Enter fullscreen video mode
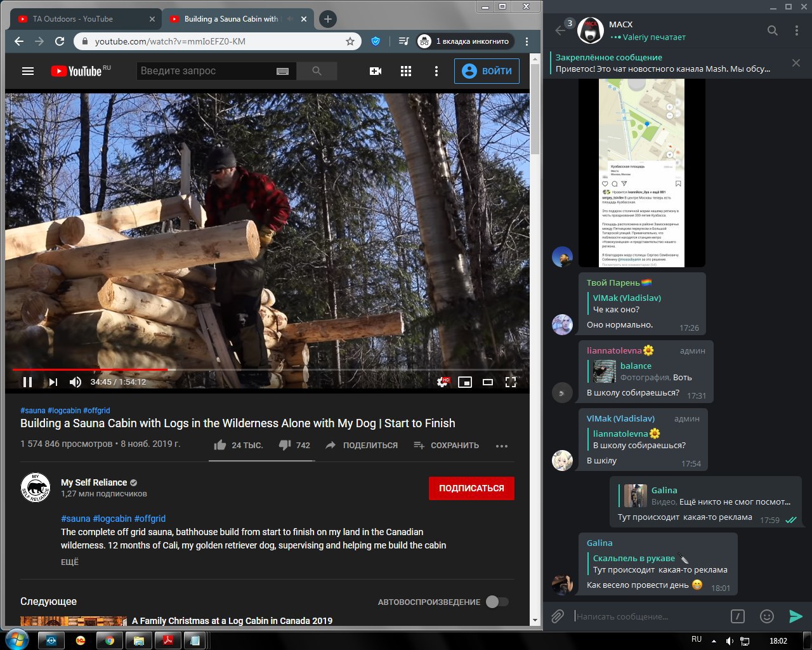 coord(511,381)
